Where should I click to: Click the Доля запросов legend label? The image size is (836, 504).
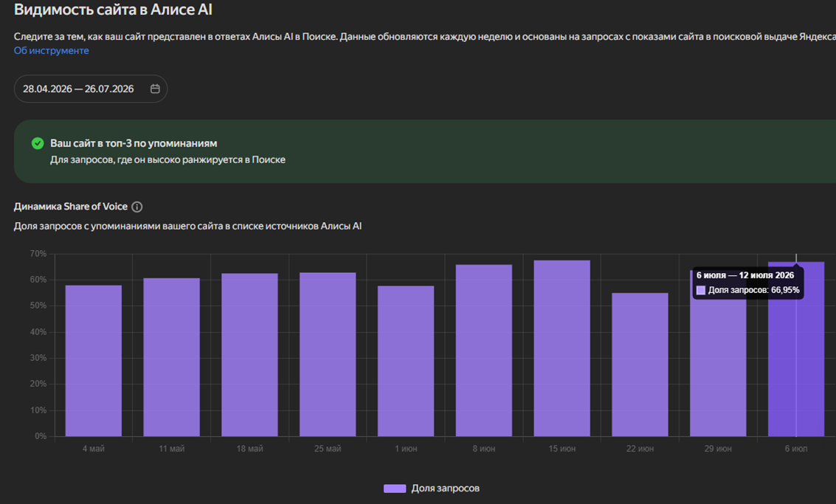click(445, 489)
